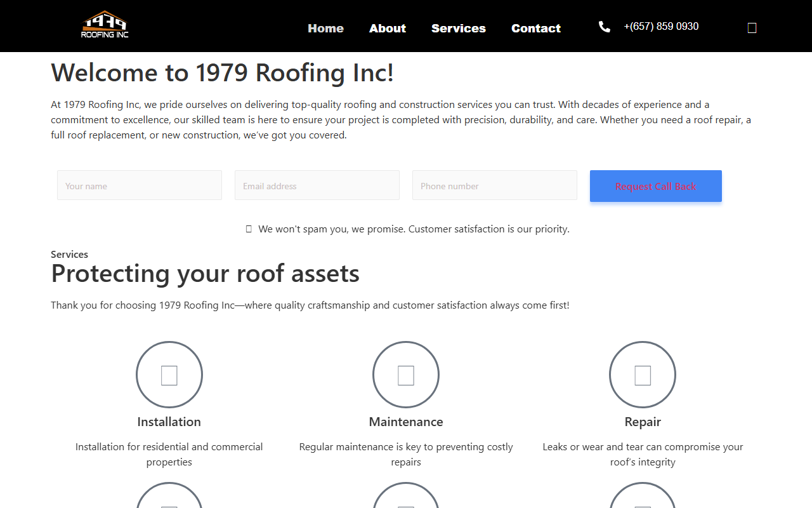Click the Maintenance heading
812x508 pixels.
[406, 422]
